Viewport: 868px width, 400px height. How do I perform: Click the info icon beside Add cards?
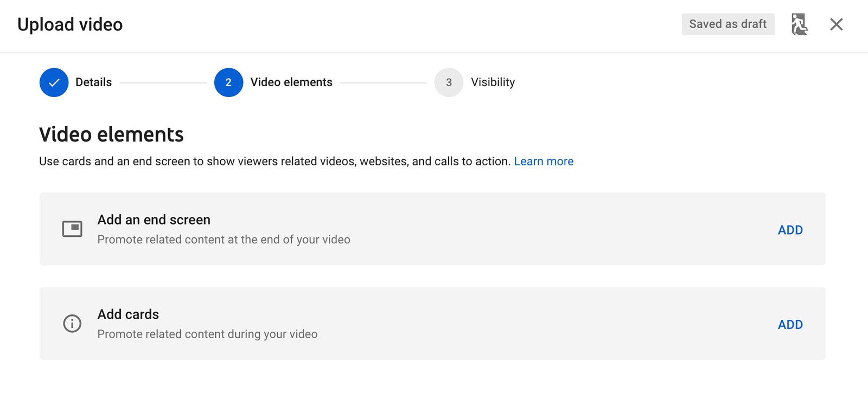[x=72, y=324]
